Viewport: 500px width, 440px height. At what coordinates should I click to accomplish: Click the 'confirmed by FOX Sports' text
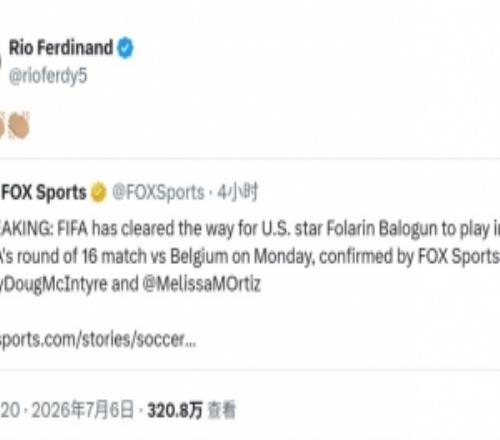pyautogui.click(x=409, y=257)
